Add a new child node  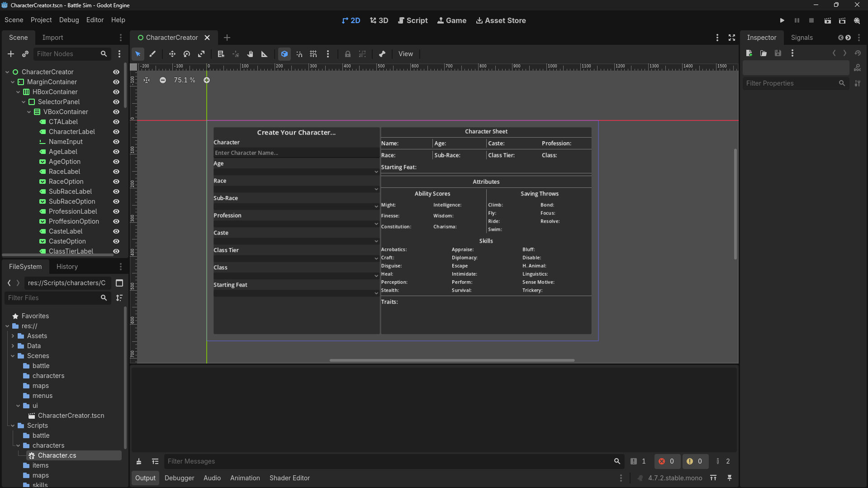click(11, 54)
